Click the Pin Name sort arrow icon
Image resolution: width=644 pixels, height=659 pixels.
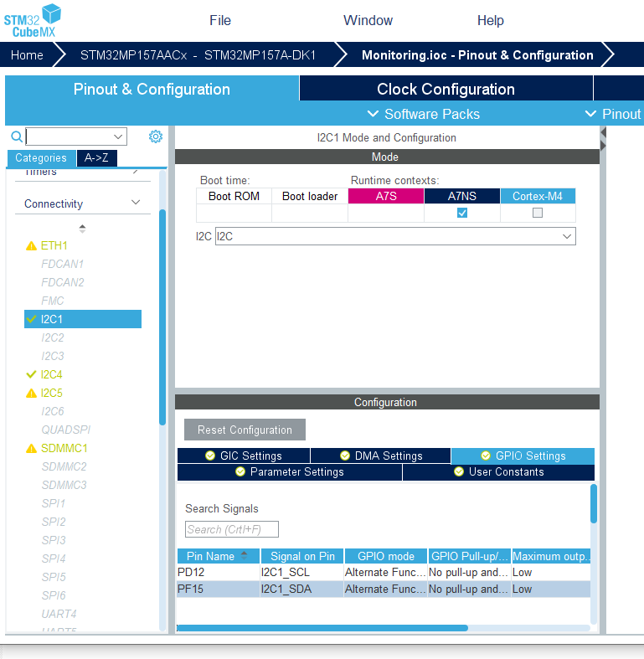tap(245, 555)
